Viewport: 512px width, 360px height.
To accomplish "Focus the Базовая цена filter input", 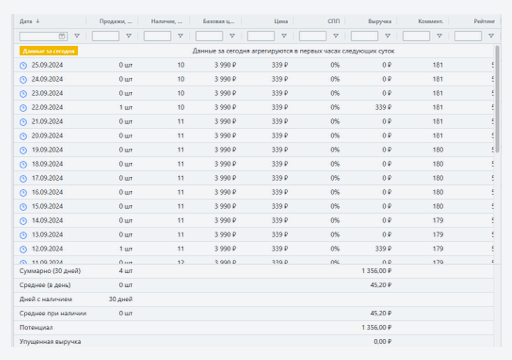I will tap(209, 36).
